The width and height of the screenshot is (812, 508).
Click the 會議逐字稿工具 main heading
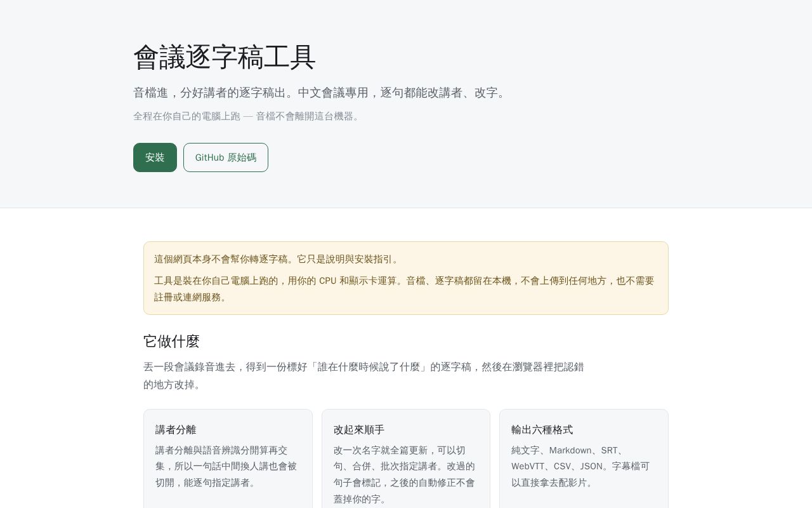click(225, 57)
